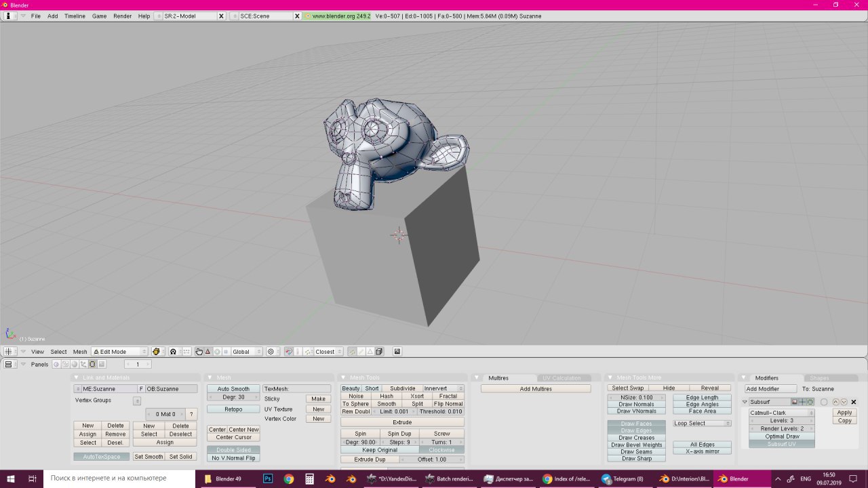Toggle Keep Original option
Viewport: 868px width, 488px height.
380,450
